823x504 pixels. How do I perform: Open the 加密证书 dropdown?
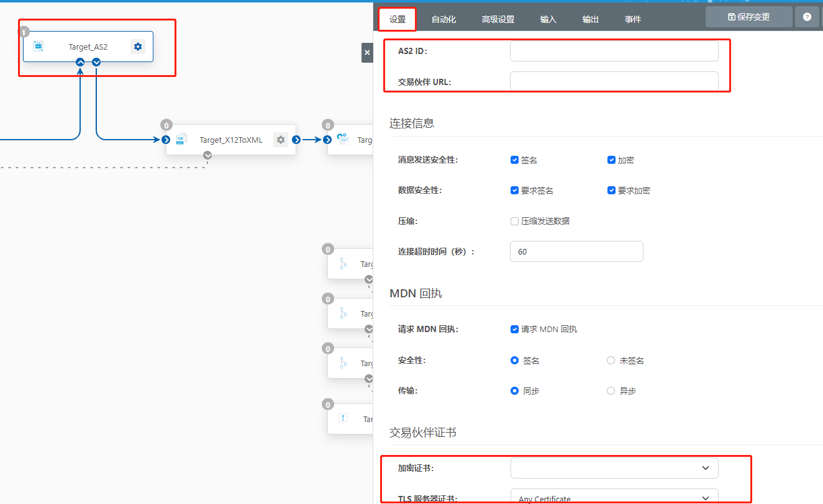[x=614, y=468]
